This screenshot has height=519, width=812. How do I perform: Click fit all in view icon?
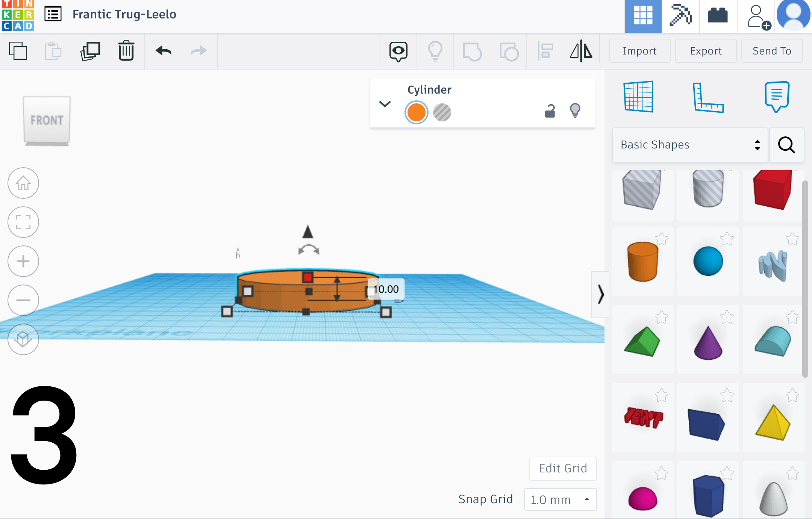(x=23, y=222)
